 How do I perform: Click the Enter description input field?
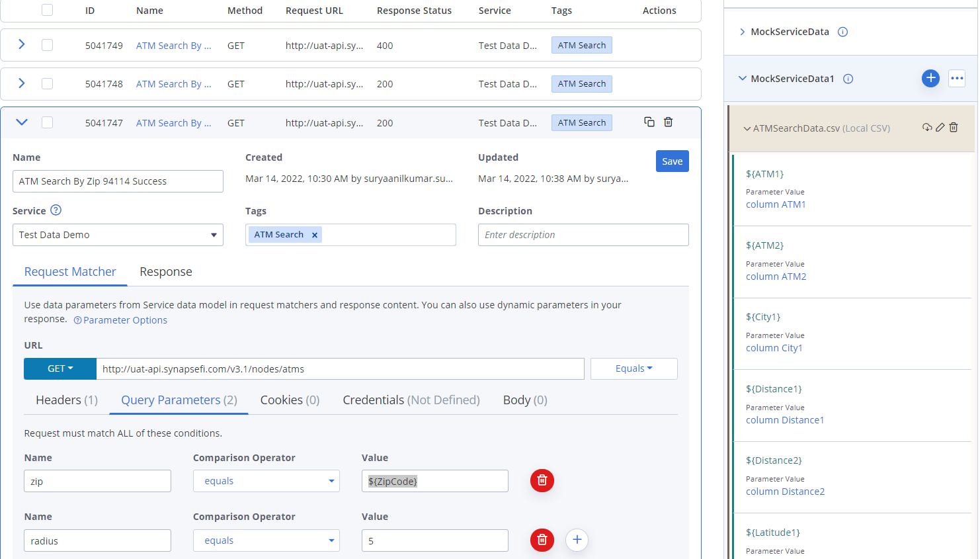coord(583,235)
